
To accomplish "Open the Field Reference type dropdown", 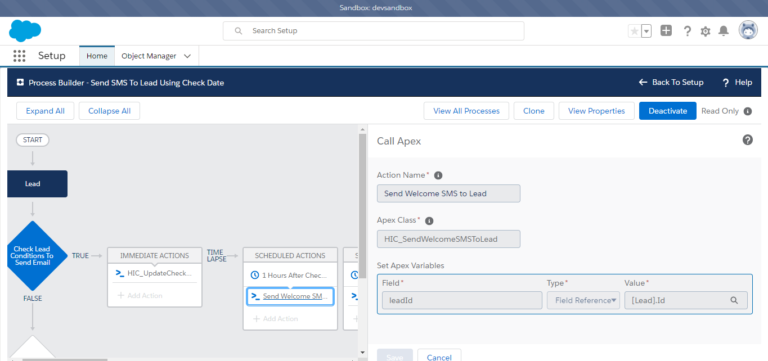I will 583,300.
